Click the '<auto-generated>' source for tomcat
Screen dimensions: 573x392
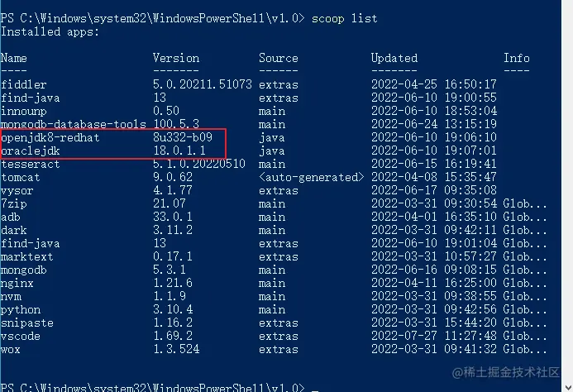click(x=311, y=177)
